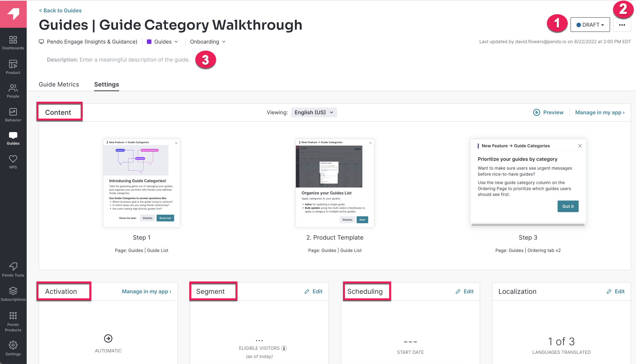
Task: Click the monitor icon beside Pendo Engage
Action: coord(41,42)
